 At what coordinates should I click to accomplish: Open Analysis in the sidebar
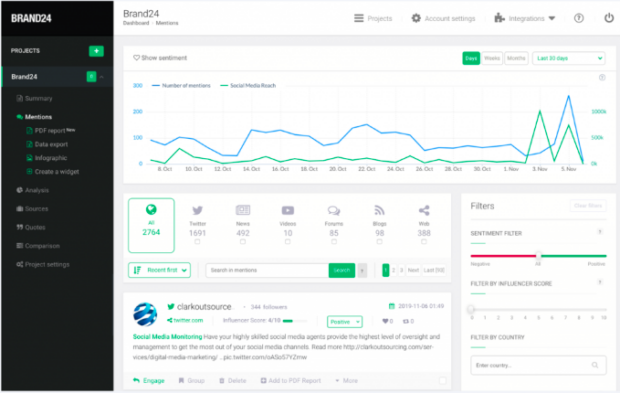point(32,190)
